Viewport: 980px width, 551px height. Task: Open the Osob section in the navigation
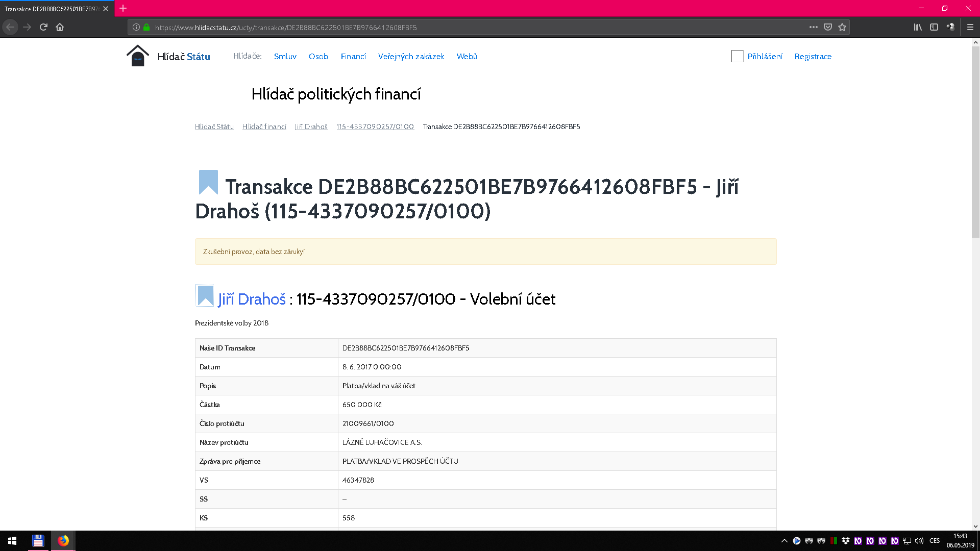point(318,56)
